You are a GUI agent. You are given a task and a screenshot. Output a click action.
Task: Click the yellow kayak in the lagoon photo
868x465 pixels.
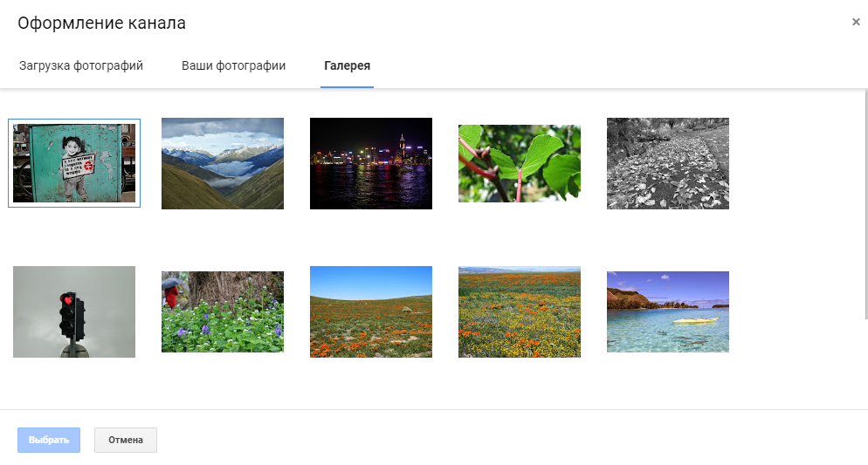(695, 321)
